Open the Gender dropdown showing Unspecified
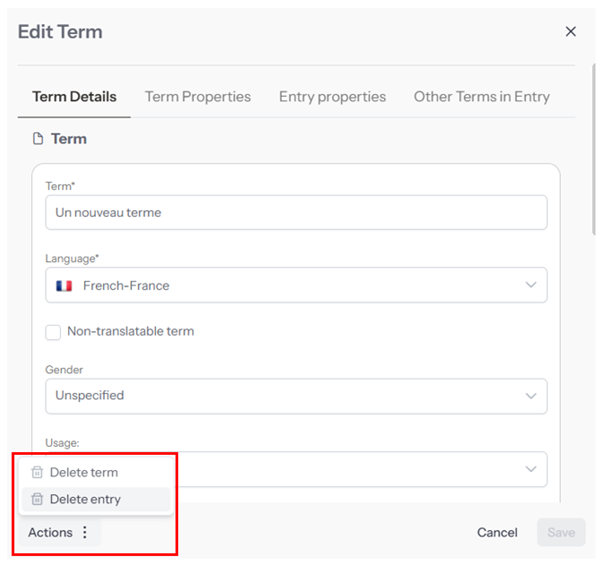This screenshot has height=573, width=600. [x=296, y=396]
